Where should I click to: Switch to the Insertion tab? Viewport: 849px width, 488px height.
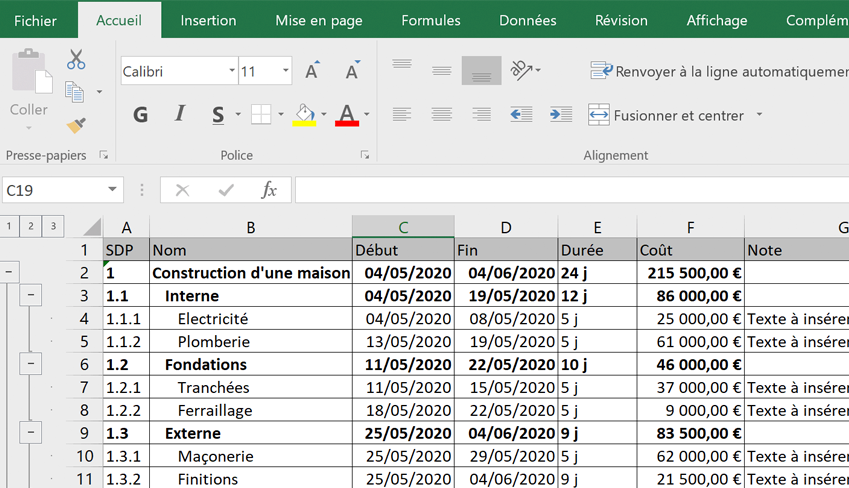pos(208,21)
